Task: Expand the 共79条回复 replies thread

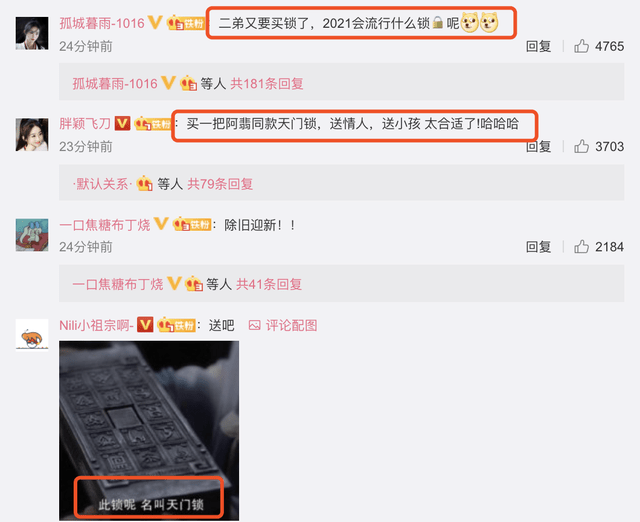Action: tap(220, 184)
